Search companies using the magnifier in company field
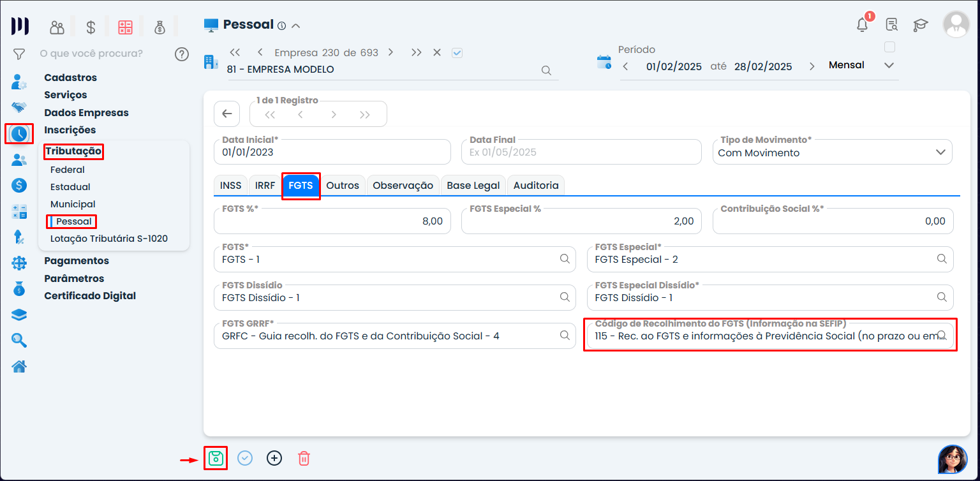This screenshot has width=980, height=481. [546, 70]
